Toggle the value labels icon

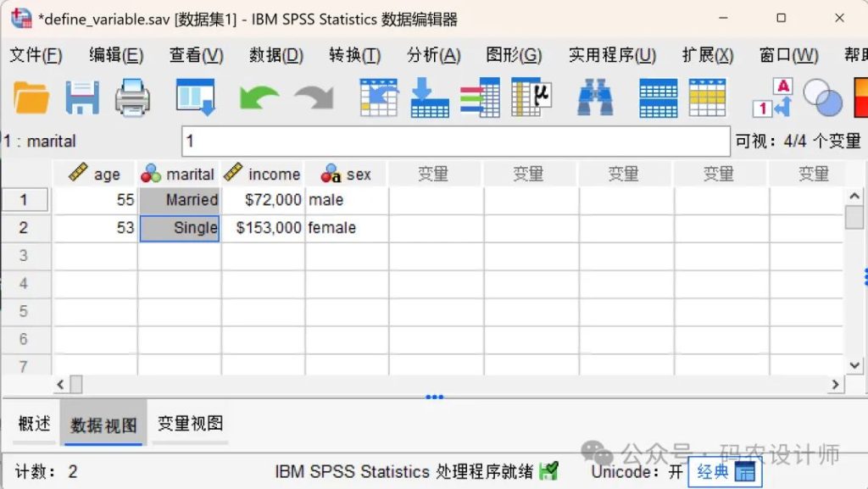click(772, 97)
